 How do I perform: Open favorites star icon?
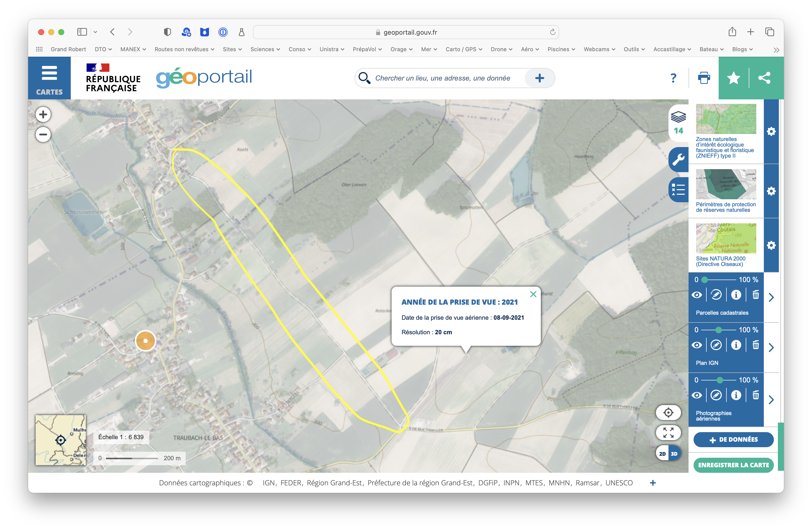733,78
